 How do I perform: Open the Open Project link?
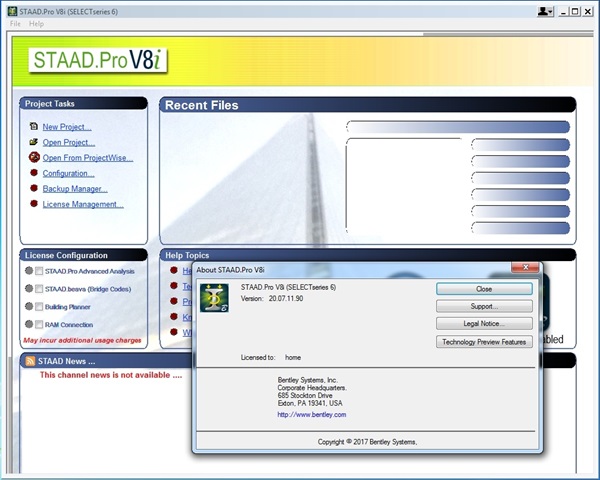69,142
